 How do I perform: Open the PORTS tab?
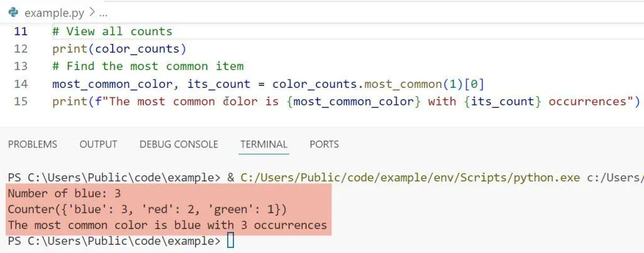[x=324, y=144]
